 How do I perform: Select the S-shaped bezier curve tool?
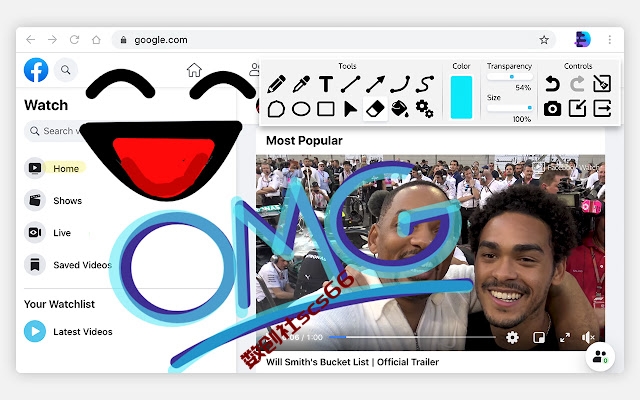click(424, 84)
